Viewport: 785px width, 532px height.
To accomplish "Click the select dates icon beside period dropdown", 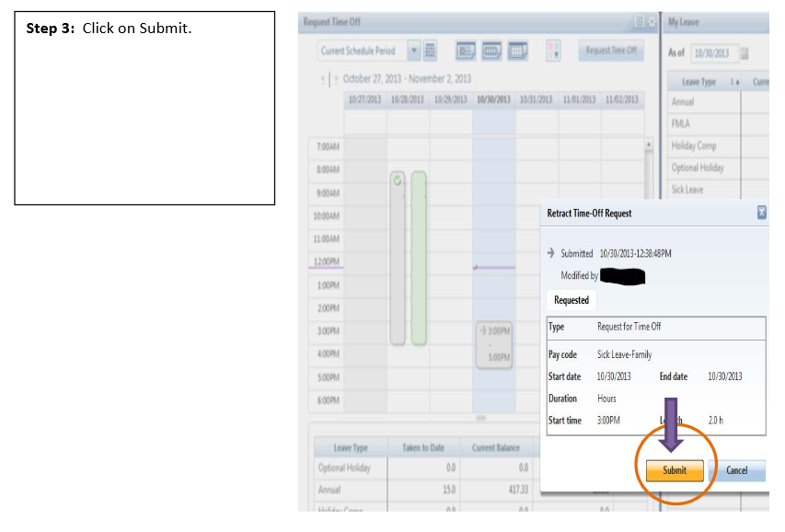I will tap(431, 52).
